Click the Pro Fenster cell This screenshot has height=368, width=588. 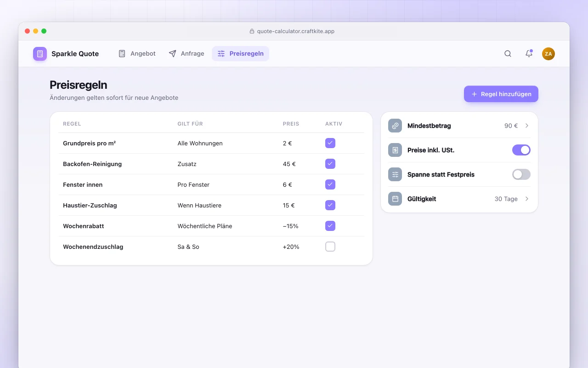tap(193, 184)
